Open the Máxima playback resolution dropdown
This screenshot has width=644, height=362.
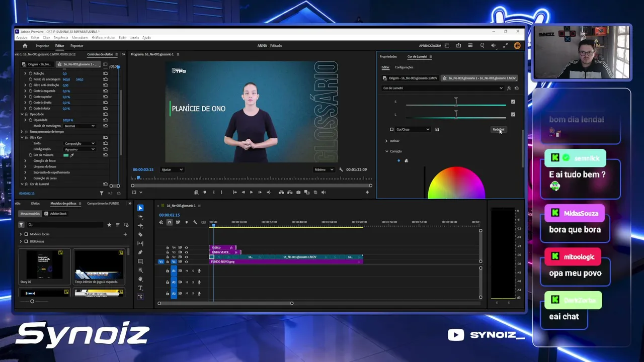coord(324,169)
